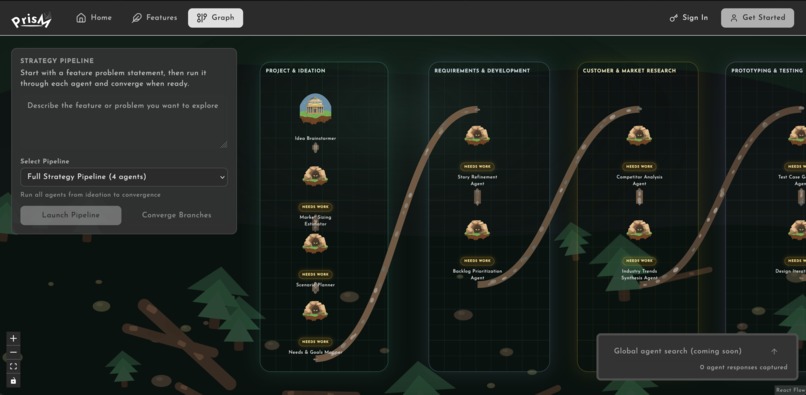Image resolution: width=806 pixels, height=395 pixels.
Task: Zoom in on the graph canvas
Action: click(13, 338)
